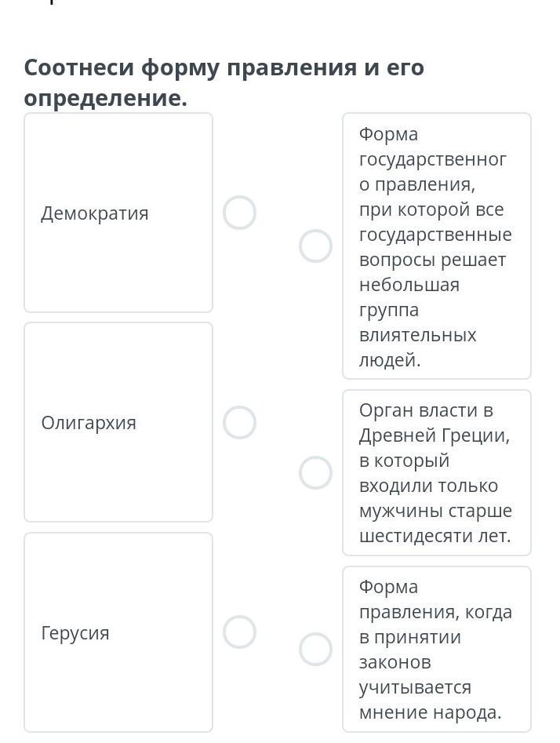Click the 'Соотнеси форму правления' heading
The width and height of the screenshot is (560, 743).
224,82
